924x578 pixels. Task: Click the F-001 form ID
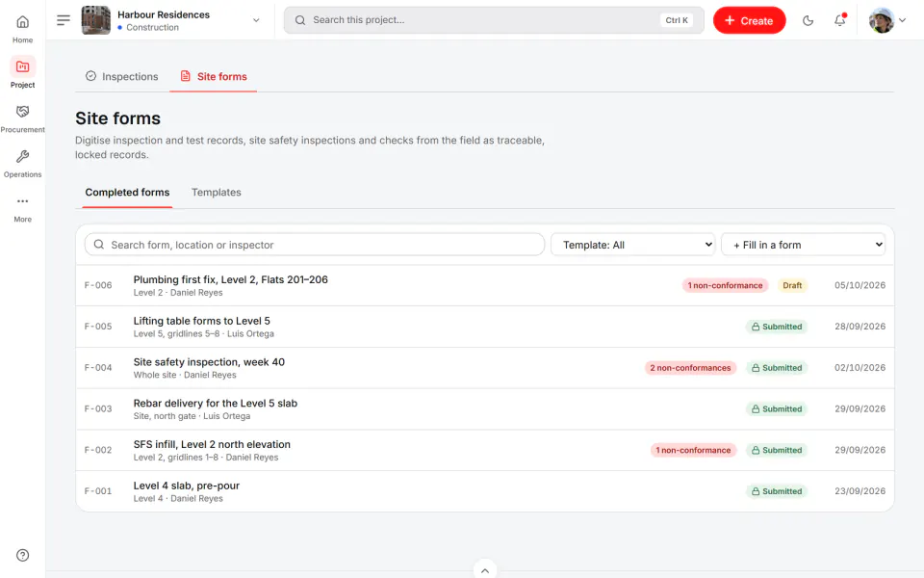tap(98, 491)
